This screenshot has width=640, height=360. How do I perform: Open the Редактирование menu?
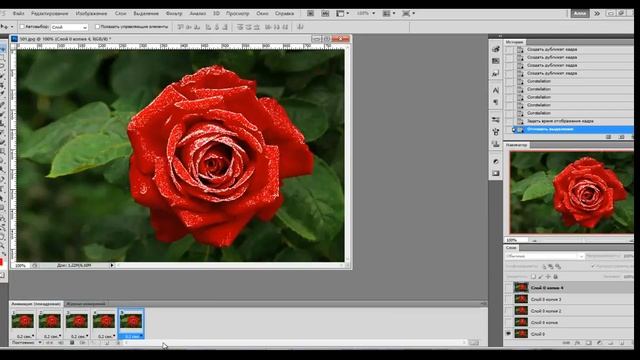pos(49,13)
